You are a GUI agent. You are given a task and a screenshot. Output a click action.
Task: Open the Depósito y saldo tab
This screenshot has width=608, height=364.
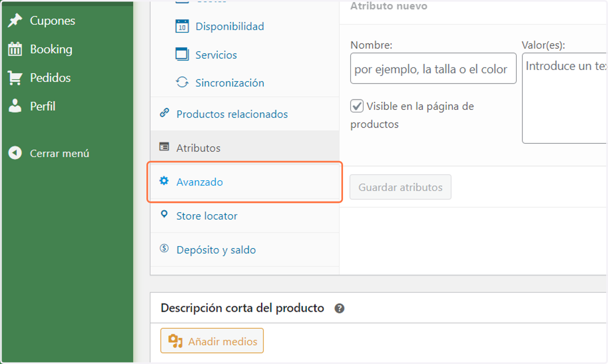245,250
